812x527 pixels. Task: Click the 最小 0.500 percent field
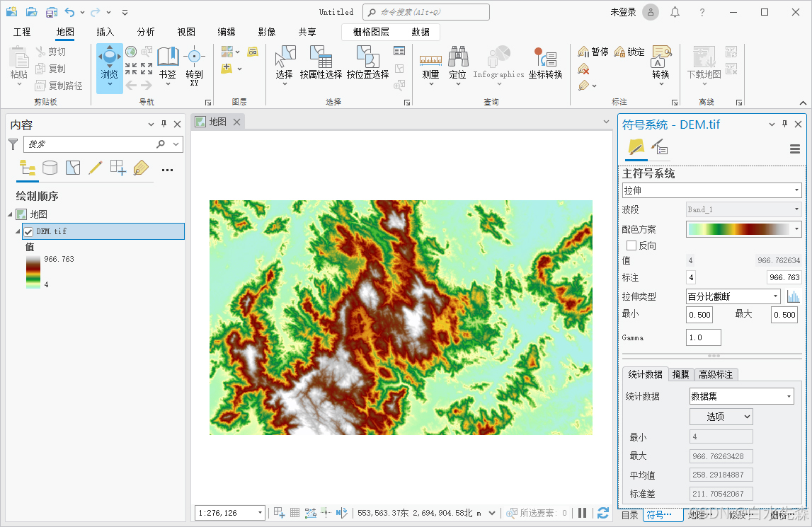699,314
